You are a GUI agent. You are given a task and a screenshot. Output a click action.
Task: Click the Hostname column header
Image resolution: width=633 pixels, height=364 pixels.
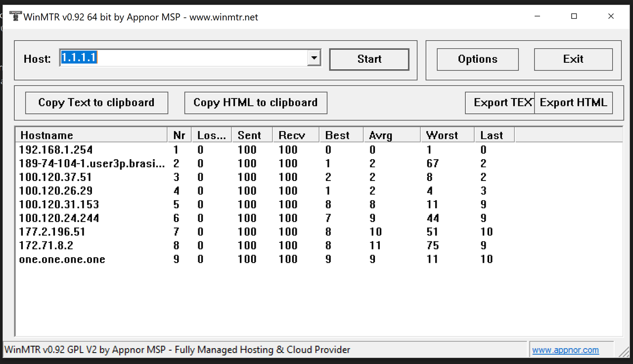(91, 136)
